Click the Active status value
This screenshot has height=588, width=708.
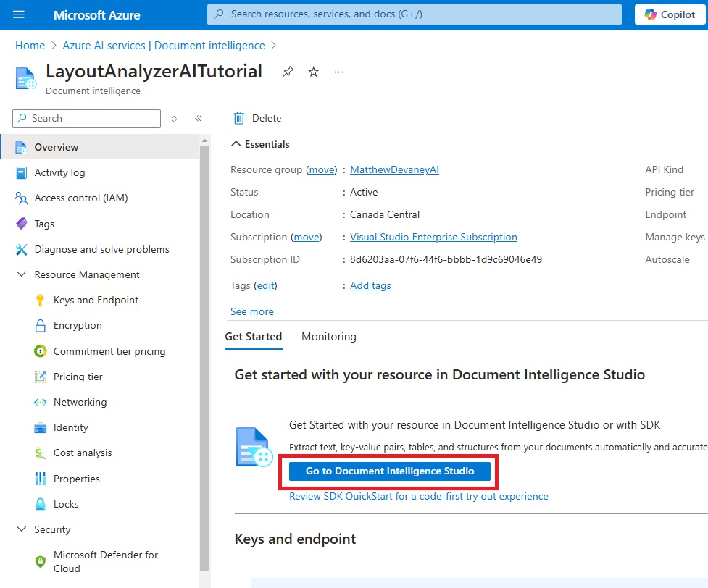point(364,192)
